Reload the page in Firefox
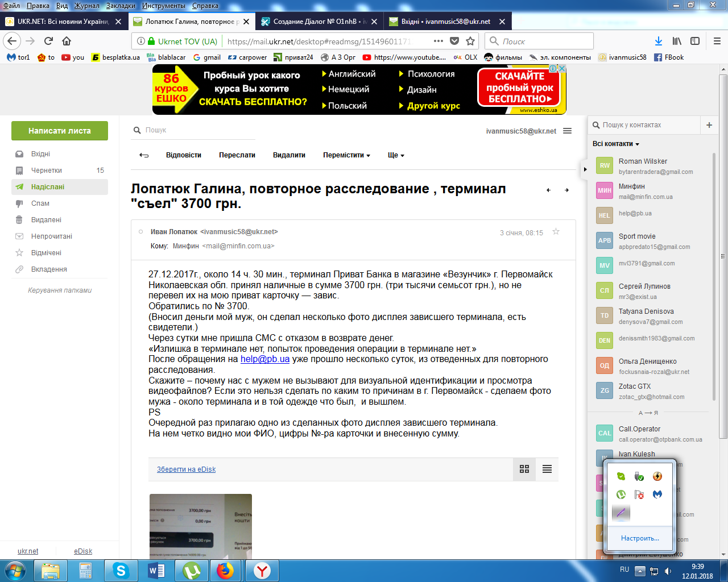 pyautogui.click(x=49, y=41)
